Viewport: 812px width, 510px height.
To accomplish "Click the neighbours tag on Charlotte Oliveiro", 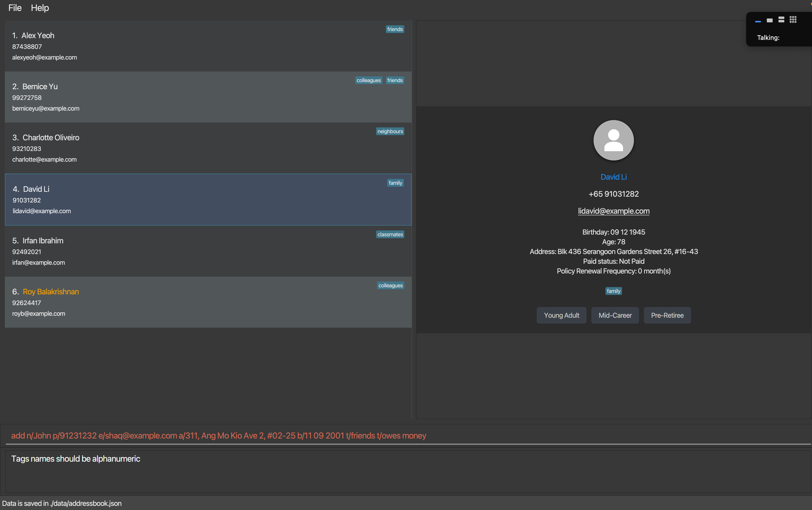I will click(x=390, y=132).
